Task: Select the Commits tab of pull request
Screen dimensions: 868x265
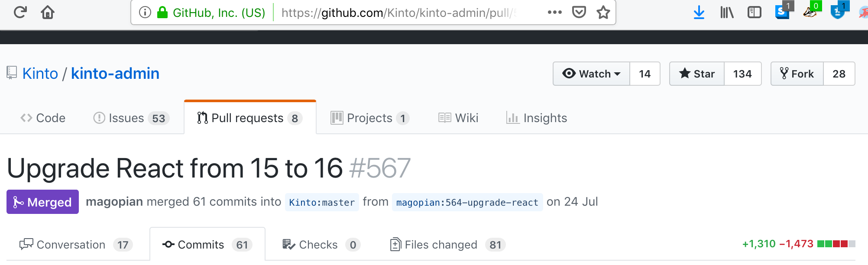Action: click(207, 245)
